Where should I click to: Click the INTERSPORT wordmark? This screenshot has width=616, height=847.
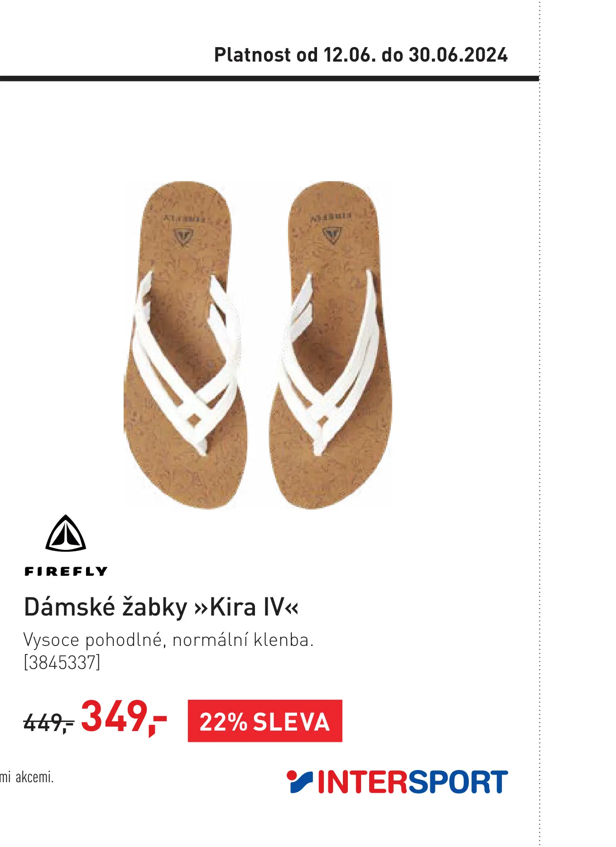coord(413,782)
